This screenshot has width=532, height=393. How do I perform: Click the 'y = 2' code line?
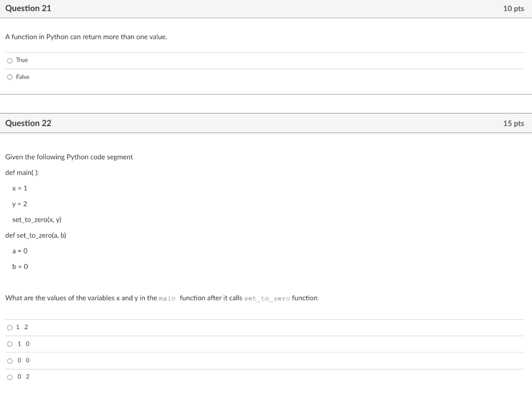[20, 204]
